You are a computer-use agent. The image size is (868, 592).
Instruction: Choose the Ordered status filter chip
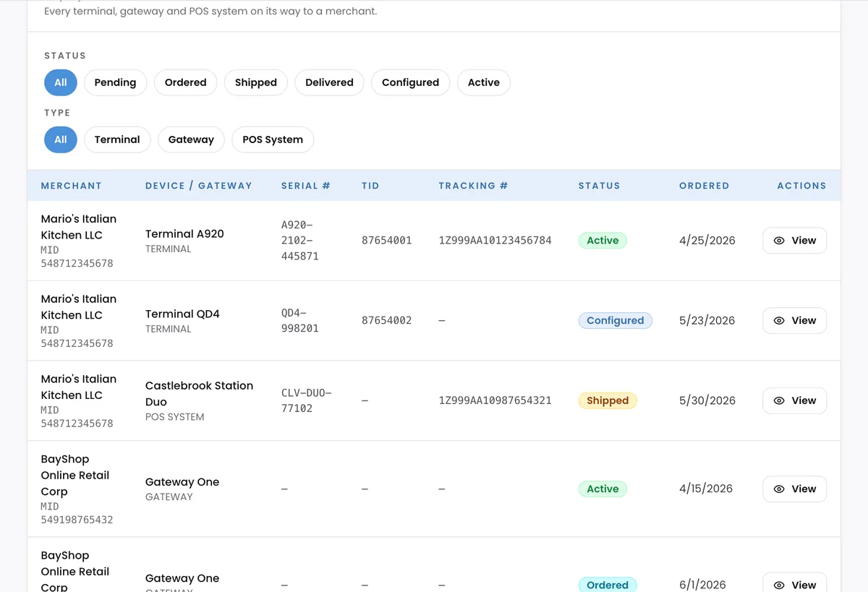[x=186, y=82]
